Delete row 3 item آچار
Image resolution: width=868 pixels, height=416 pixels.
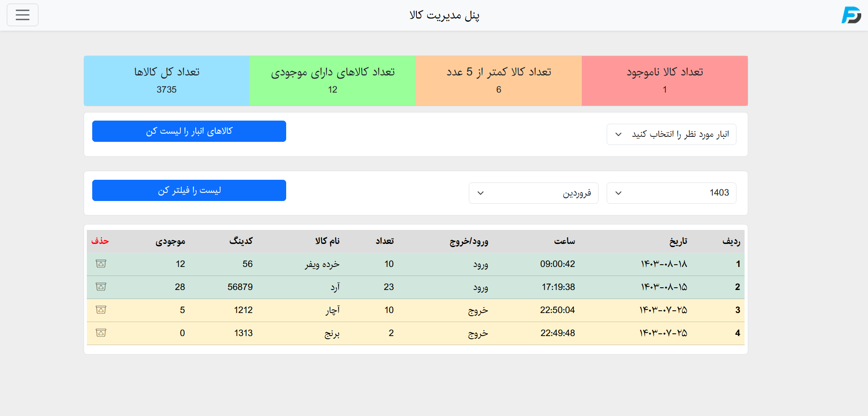pyautogui.click(x=101, y=310)
